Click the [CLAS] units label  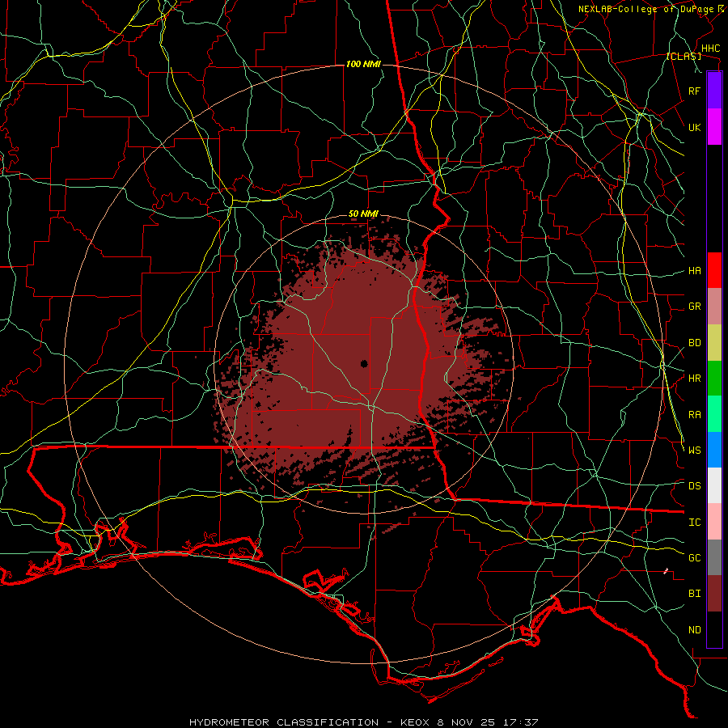point(684,57)
